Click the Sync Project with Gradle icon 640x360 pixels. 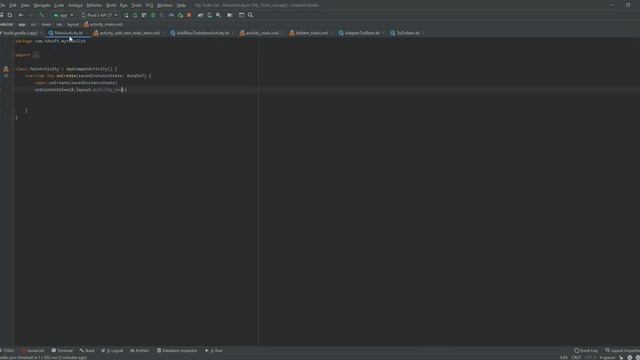(x=200, y=15)
